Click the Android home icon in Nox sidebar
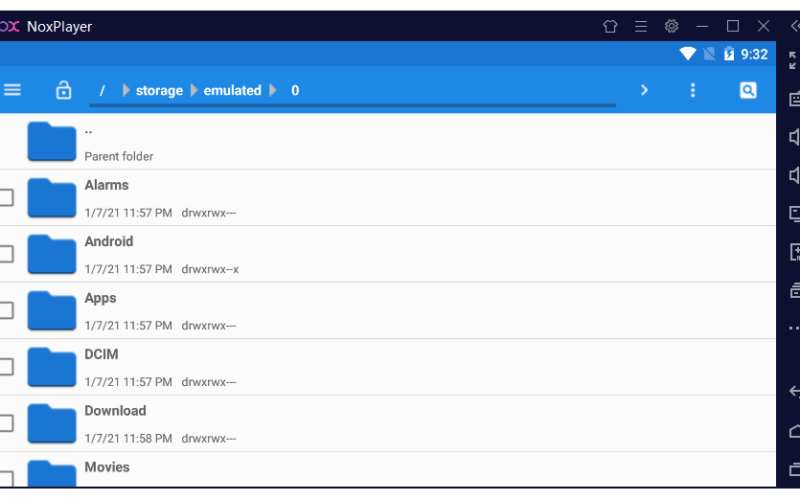This screenshot has height=500, width=800. [794, 431]
